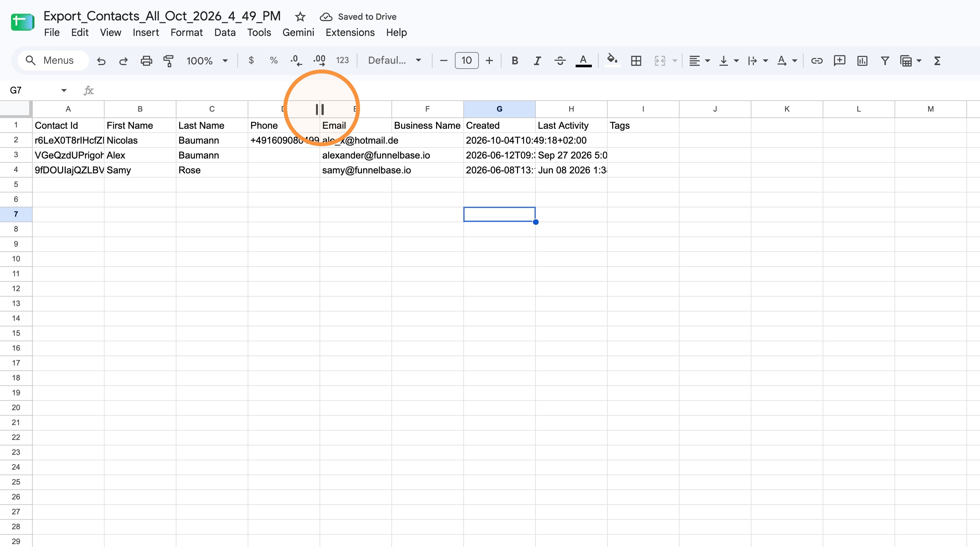Click the Menus search box
Viewport: 980px width, 547px height.
[x=53, y=60]
